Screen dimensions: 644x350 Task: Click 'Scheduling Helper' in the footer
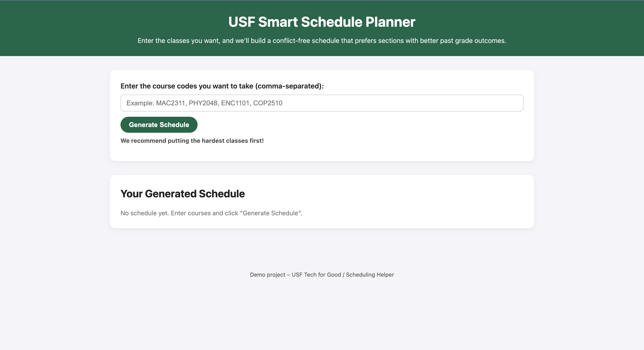coord(370,274)
